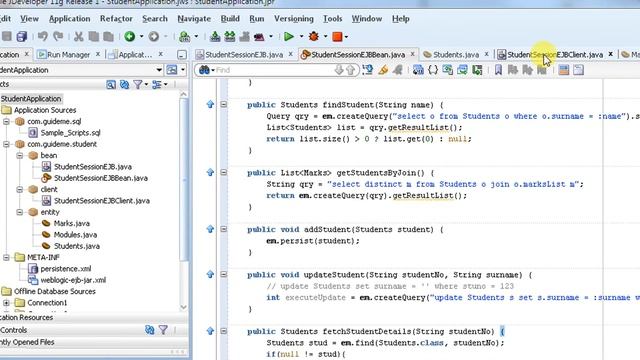The height and width of the screenshot is (360, 640).
Task: Switch to Students.java editor tab
Action: coord(456,54)
